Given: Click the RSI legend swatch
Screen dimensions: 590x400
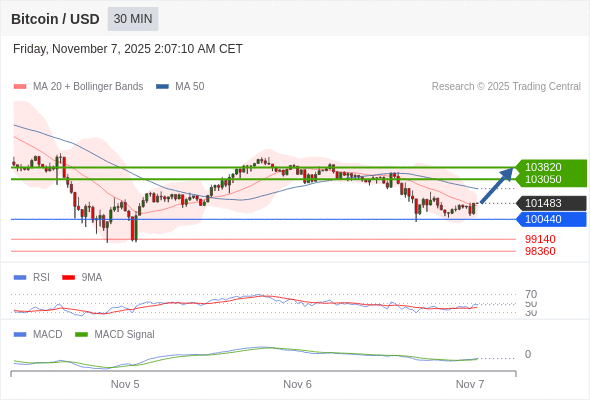Looking at the screenshot, I should pos(20,278).
